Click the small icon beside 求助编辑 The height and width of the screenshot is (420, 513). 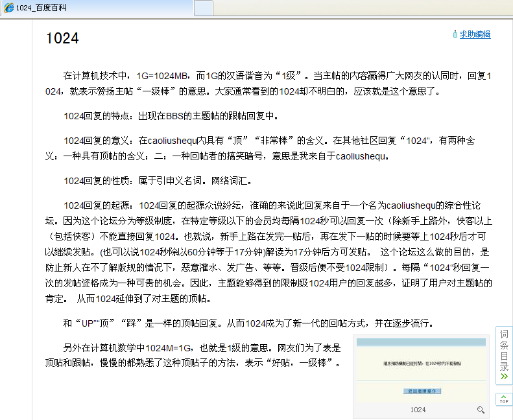(x=455, y=34)
